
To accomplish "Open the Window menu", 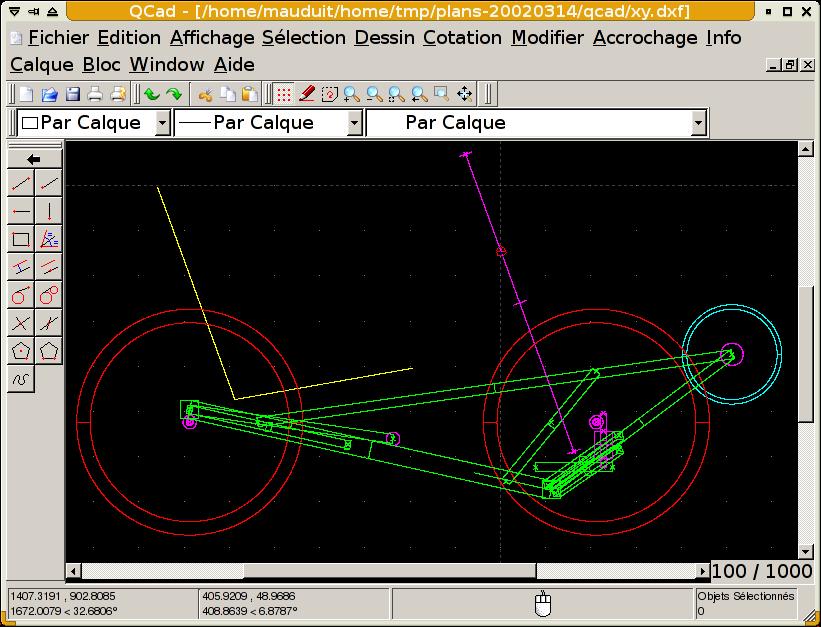I will pos(167,65).
